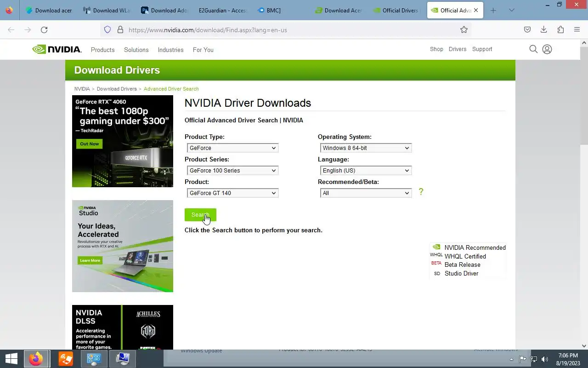Viewport: 588px width, 368px height.
Task: Open the Product Series dropdown
Action: tap(232, 170)
